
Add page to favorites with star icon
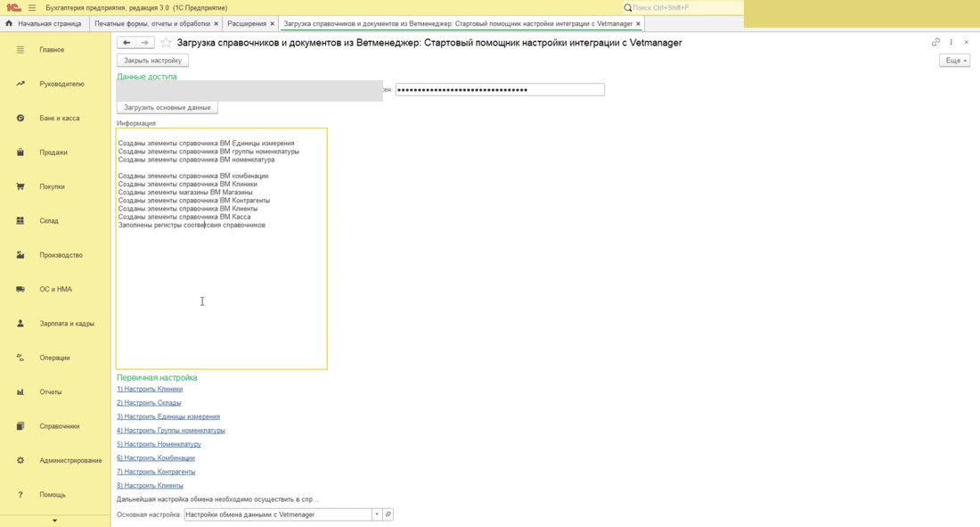coord(166,43)
